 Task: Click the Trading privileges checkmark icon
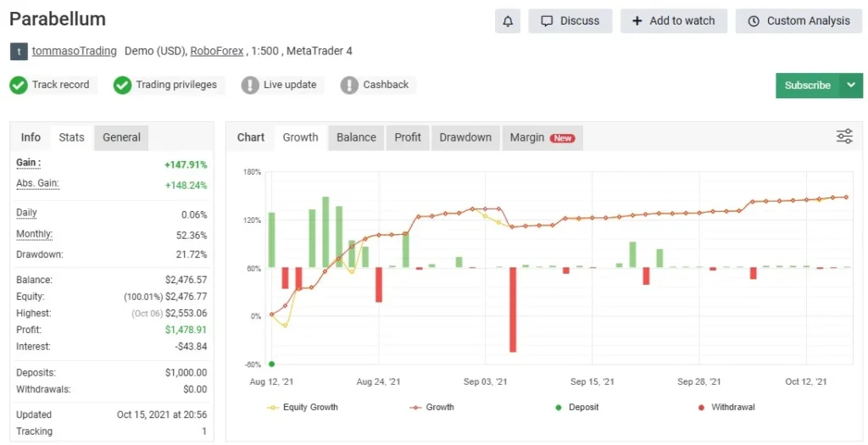pos(123,85)
